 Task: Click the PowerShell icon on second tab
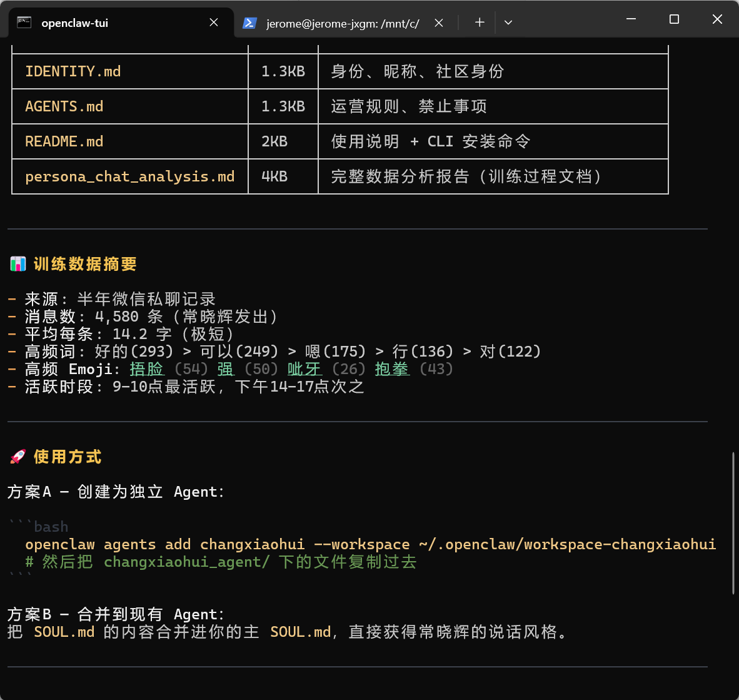click(249, 23)
